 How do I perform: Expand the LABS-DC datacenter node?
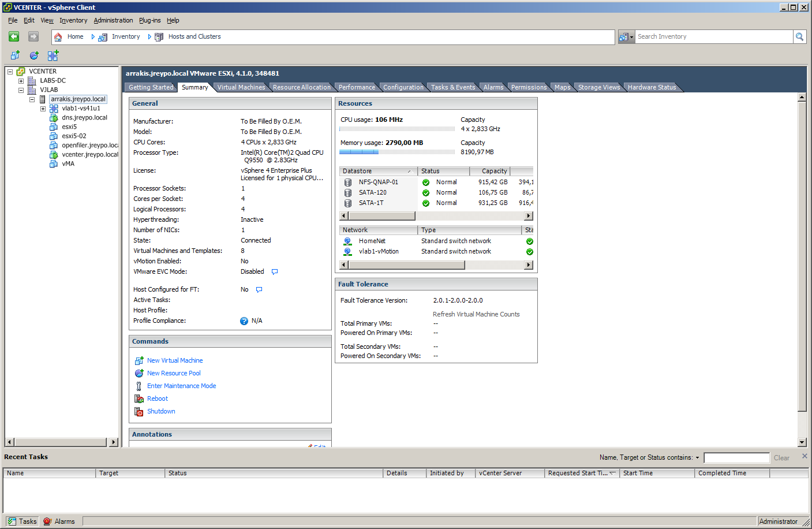click(x=21, y=81)
